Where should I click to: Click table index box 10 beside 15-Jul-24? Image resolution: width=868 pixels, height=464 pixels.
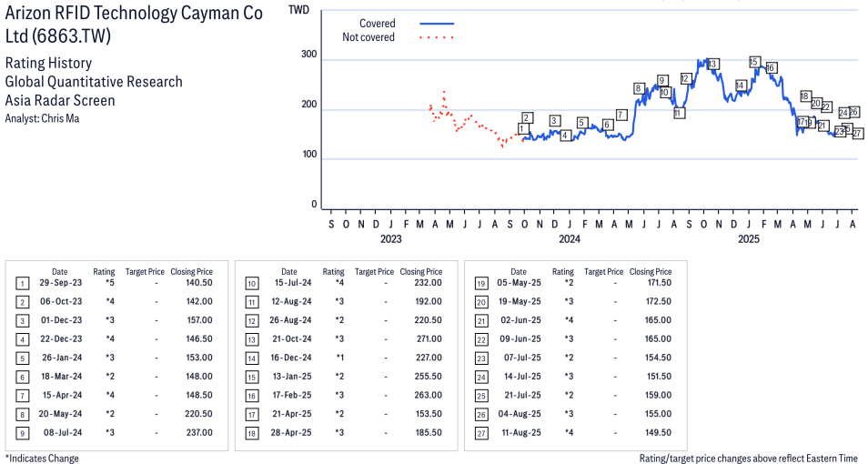(252, 284)
